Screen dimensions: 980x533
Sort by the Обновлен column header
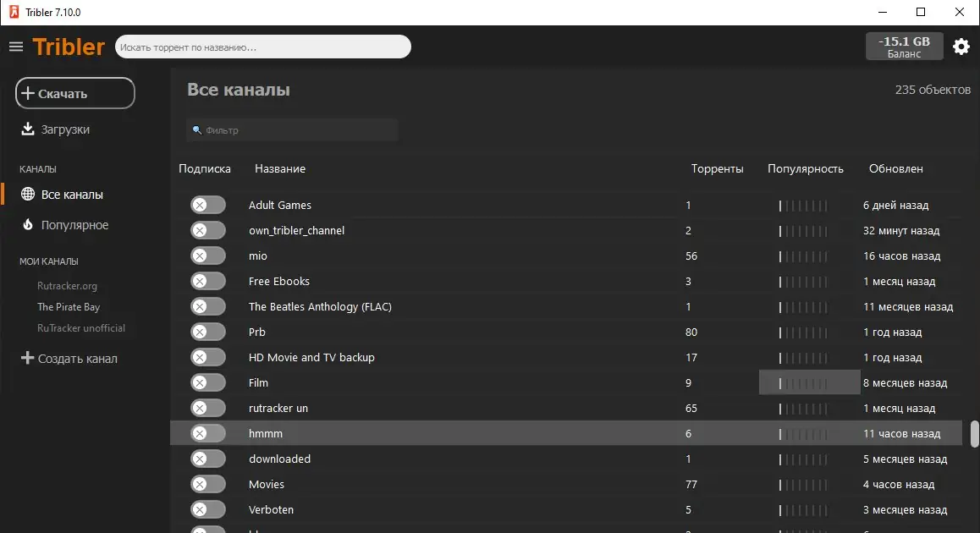click(895, 168)
